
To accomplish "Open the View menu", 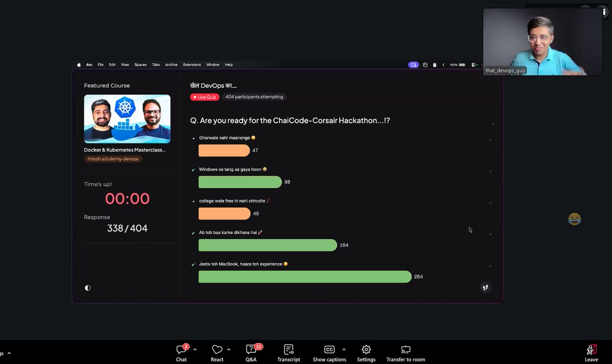I will click(x=125, y=65).
